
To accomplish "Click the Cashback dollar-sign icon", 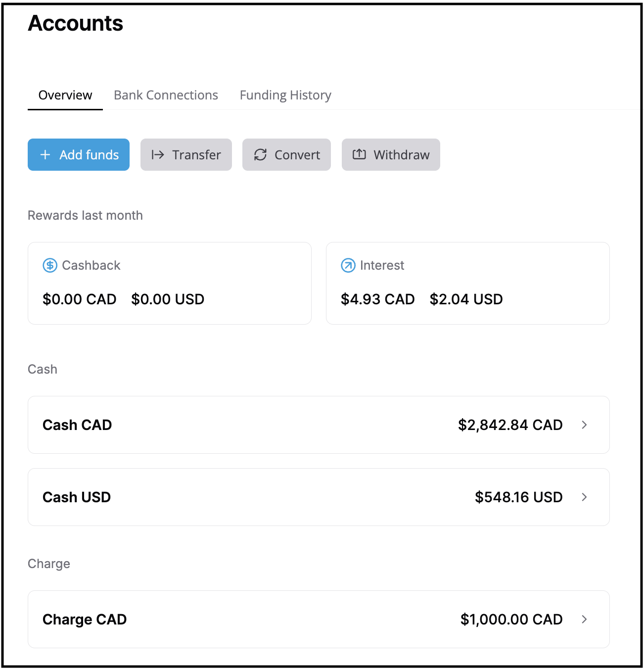I will (x=50, y=266).
